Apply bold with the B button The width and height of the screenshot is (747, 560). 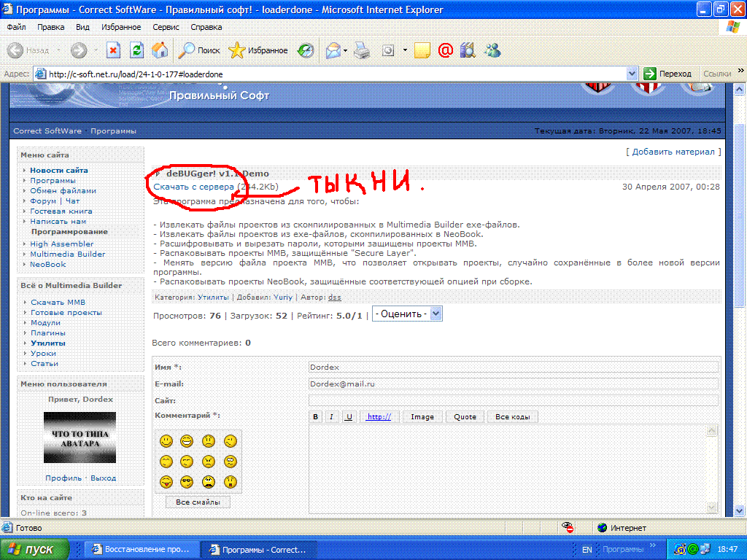[x=315, y=416]
